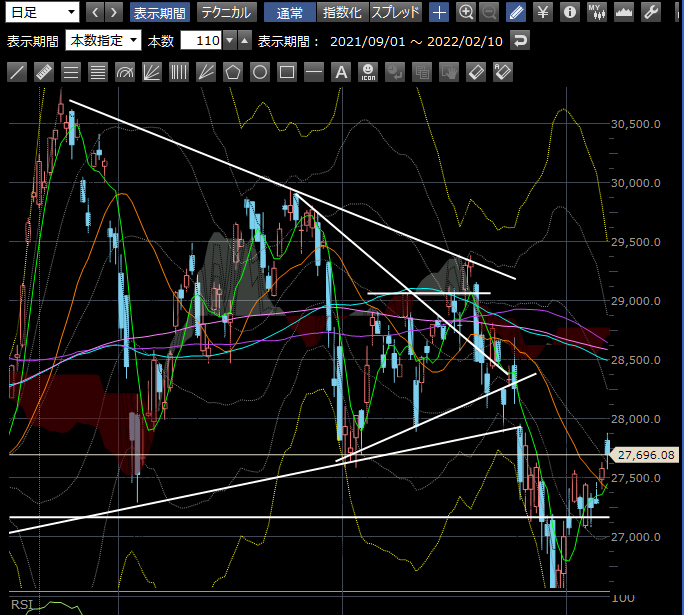Select the ruler measurement tool
Viewport: 684px width, 615px height.
[44, 72]
